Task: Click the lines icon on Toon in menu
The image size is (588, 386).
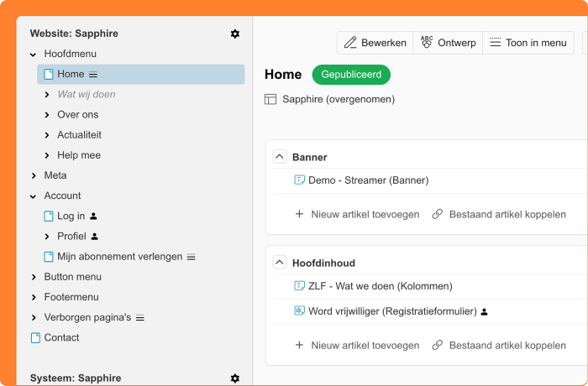Action: [496, 42]
